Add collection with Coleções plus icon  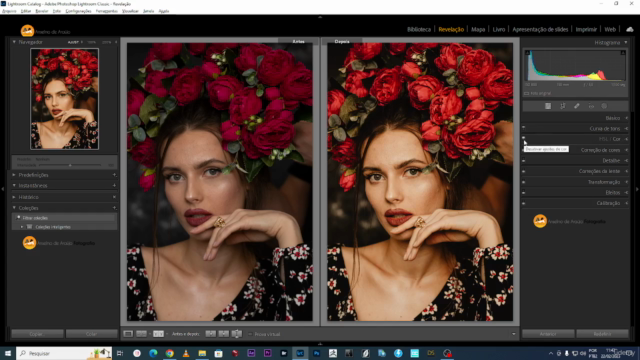click(114, 208)
